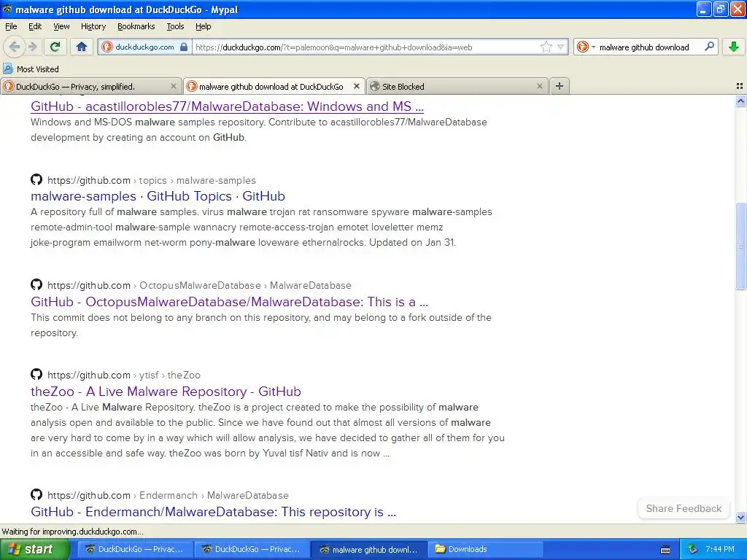Image resolution: width=747 pixels, height=560 pixels.
Task: Click the github.com › topics › malware-samples URL
Action: coord(152,181)
